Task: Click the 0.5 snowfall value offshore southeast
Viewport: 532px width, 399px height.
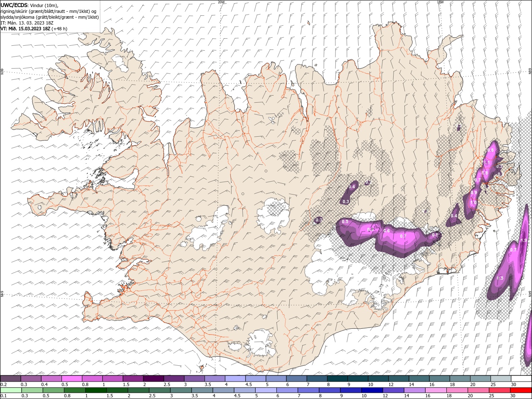Action: pyautogui.click(x=500, y=278)
